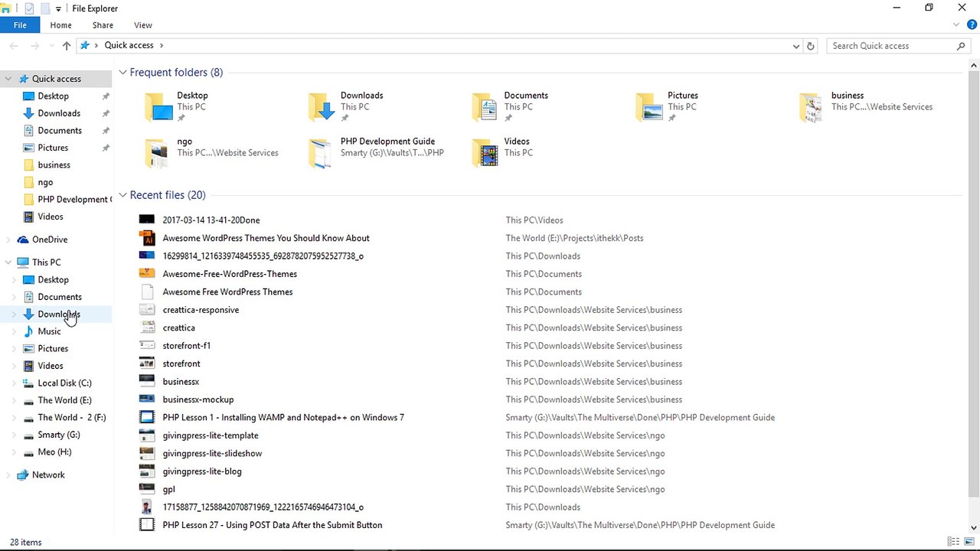Select PHP Lesson 1 - Installing WAMP file

pyautogui.click(x=283, y=418)
